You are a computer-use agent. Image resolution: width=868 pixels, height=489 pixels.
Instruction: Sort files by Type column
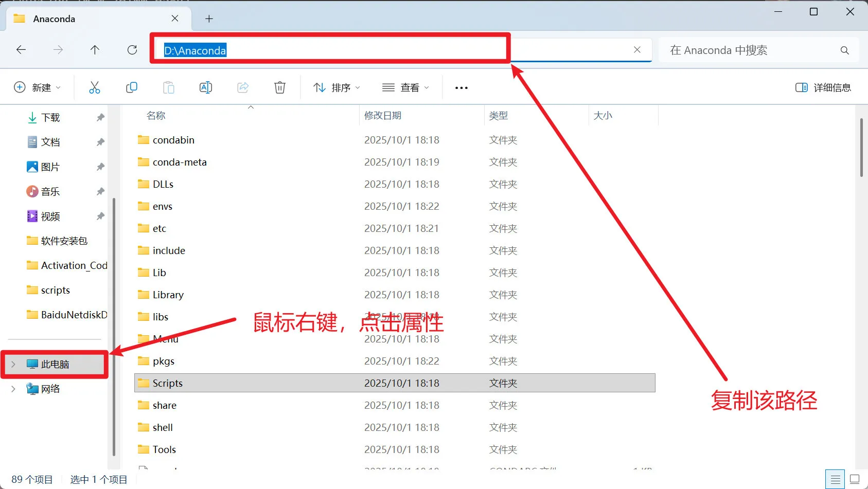pyautogui.click(x=498, y=116)
